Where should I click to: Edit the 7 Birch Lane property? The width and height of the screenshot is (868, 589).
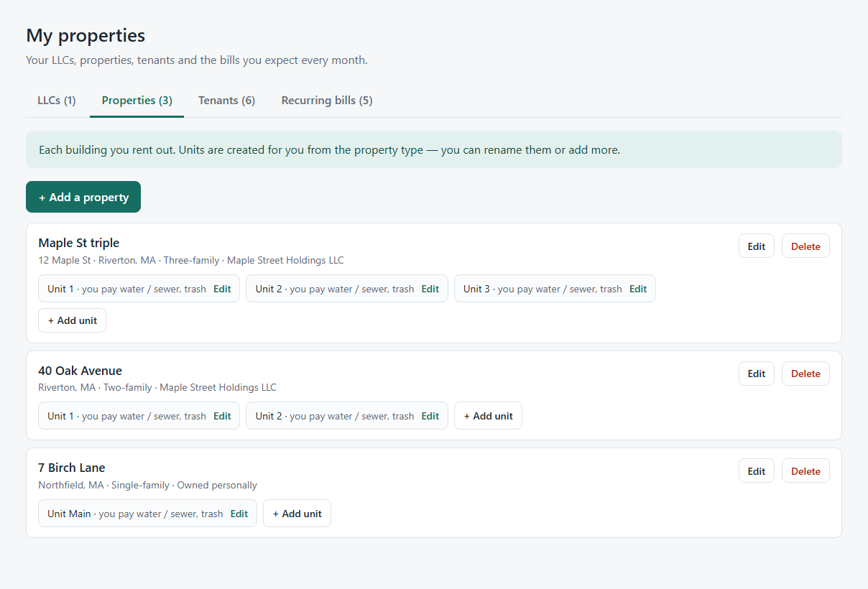click(757, 471)
